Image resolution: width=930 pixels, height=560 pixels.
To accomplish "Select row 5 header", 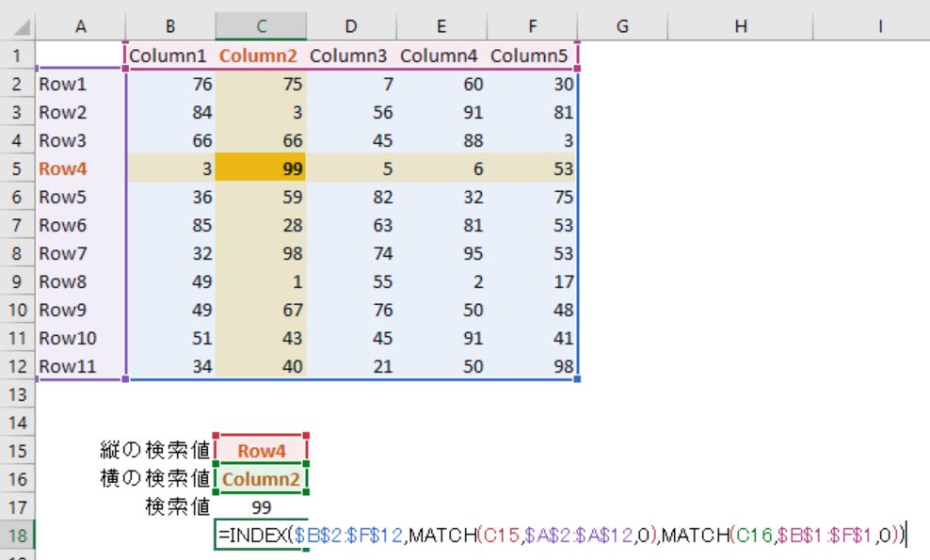I will 17,168.
